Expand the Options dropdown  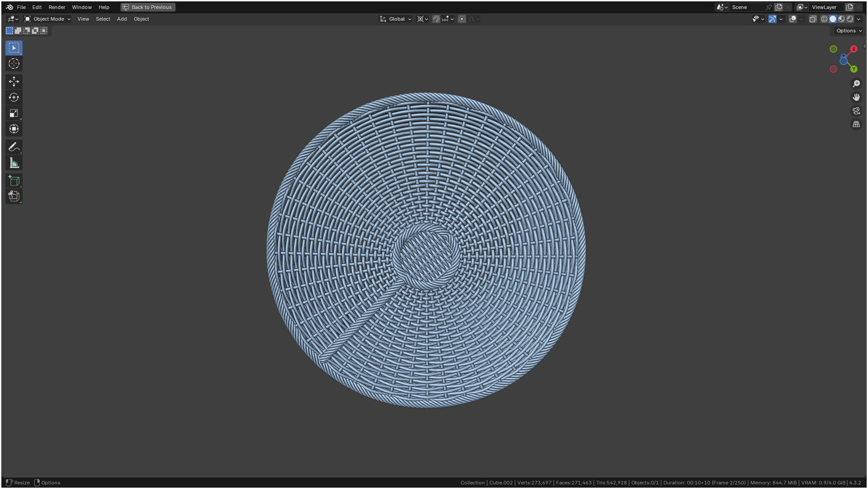pos(849,31)
